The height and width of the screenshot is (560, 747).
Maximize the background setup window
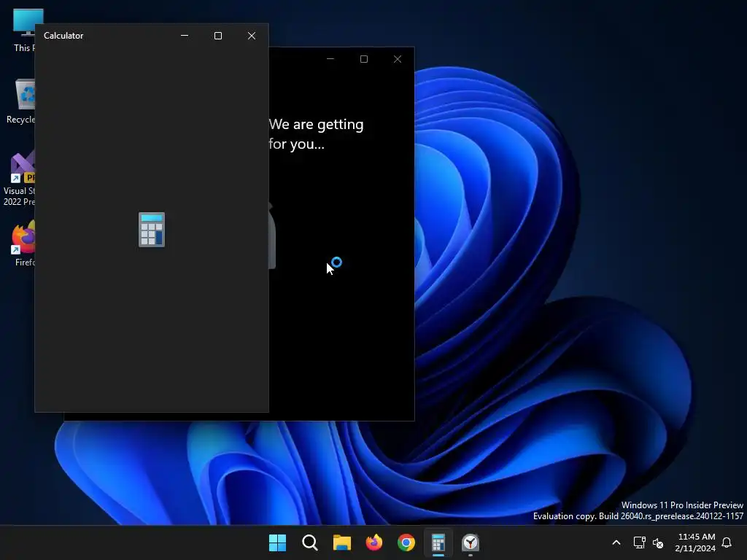coord(364,59)
